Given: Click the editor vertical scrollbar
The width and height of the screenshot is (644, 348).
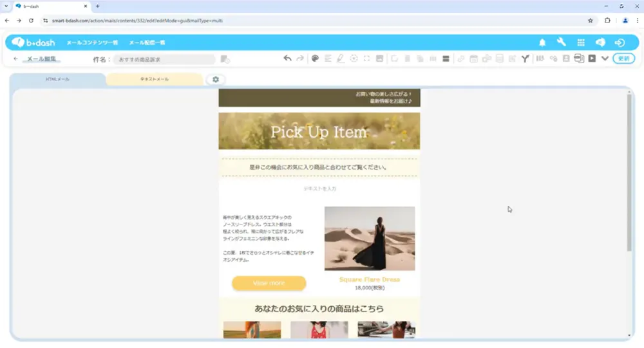Looking at the screenshot, I should click(629, 172).
